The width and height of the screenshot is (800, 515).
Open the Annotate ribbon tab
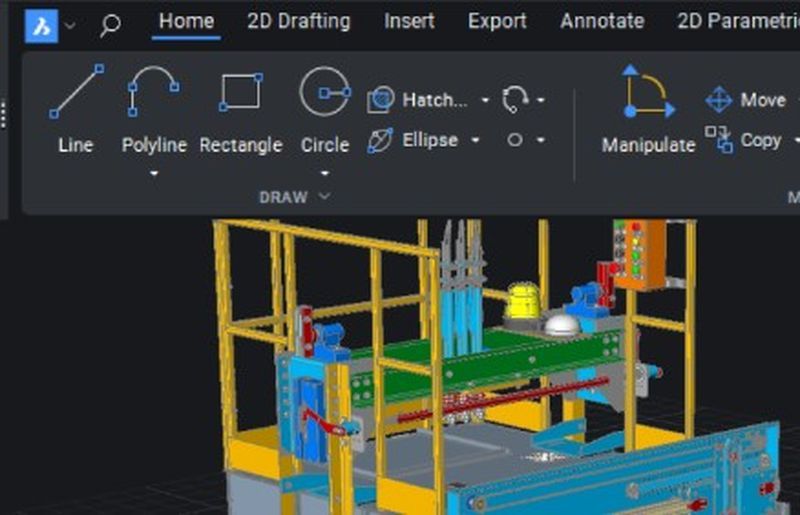point(602,21)
